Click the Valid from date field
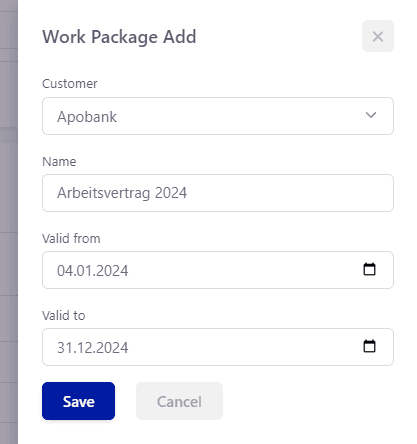This screenshot has width=417, height=444. coord(218,270)
